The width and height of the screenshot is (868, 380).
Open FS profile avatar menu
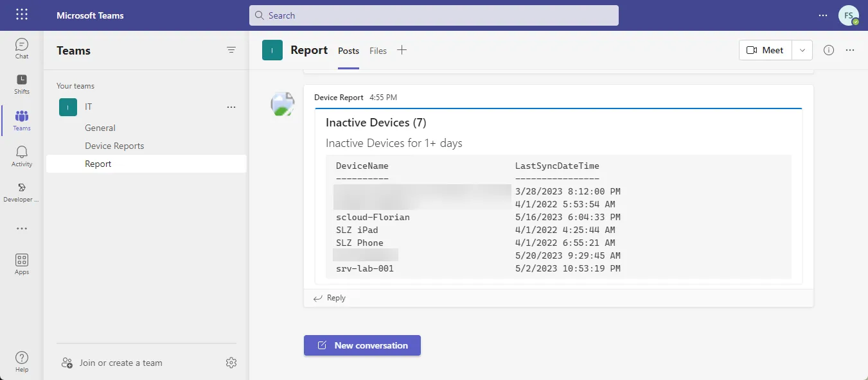point(848,15)
